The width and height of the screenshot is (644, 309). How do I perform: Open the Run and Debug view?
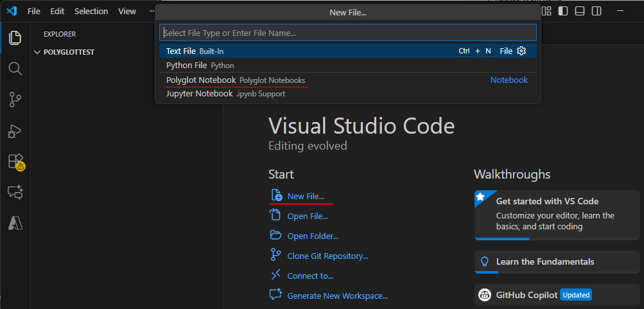[15, 131]
